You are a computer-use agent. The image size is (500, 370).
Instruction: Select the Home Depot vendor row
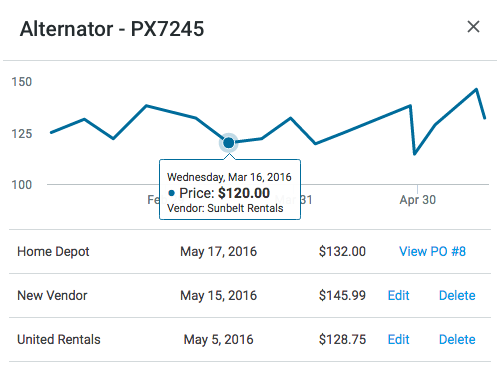tap(250, 252)
